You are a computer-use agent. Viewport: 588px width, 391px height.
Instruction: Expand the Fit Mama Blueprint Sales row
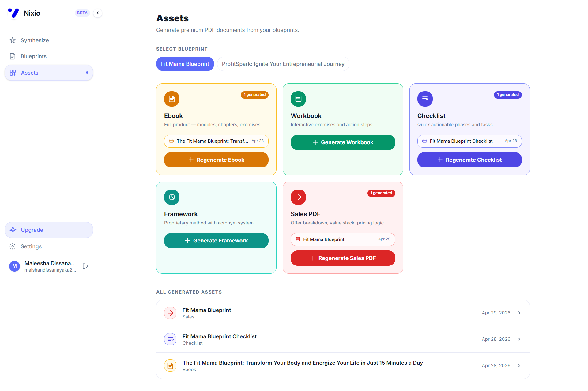click(519, 313)
